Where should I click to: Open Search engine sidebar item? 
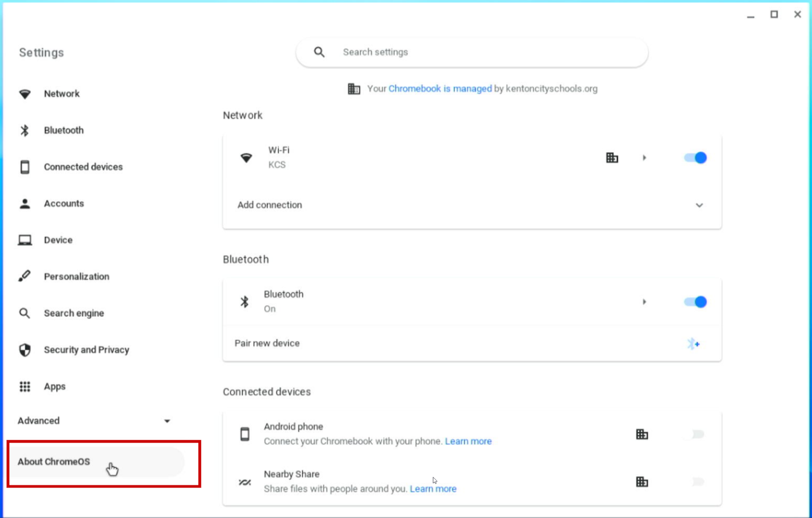pos(74,313)
